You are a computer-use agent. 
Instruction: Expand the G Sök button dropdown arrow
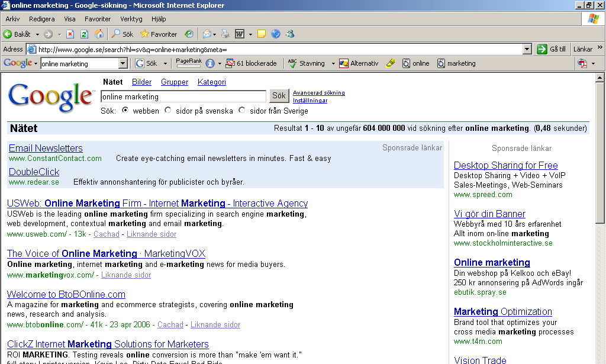(166, 63)
